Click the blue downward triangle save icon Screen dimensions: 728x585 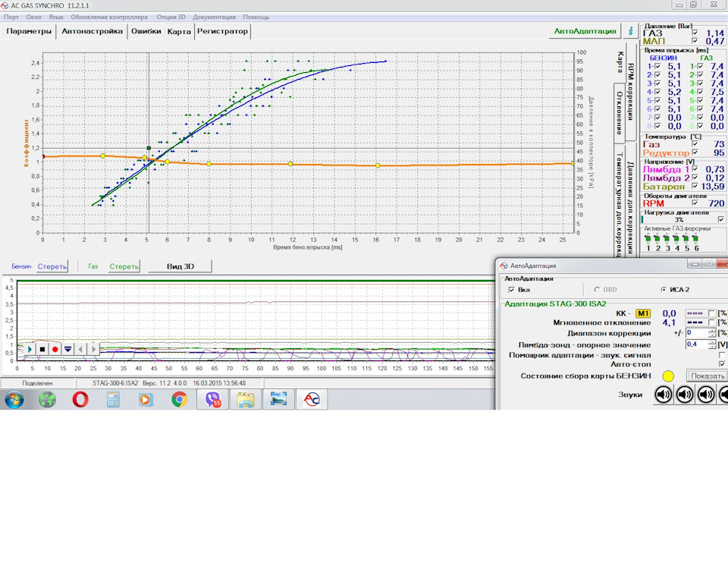(x=67, y=349)
